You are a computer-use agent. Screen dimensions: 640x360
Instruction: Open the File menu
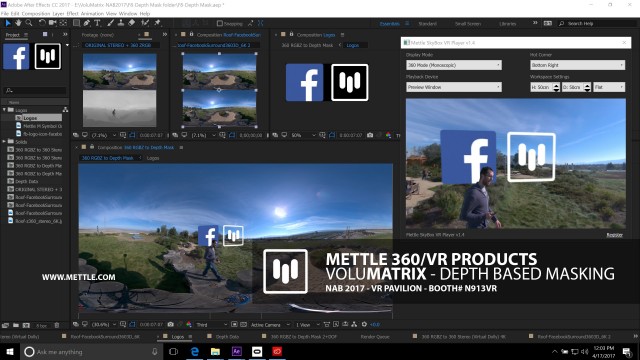pyautogui.click(x=4, y=13)
